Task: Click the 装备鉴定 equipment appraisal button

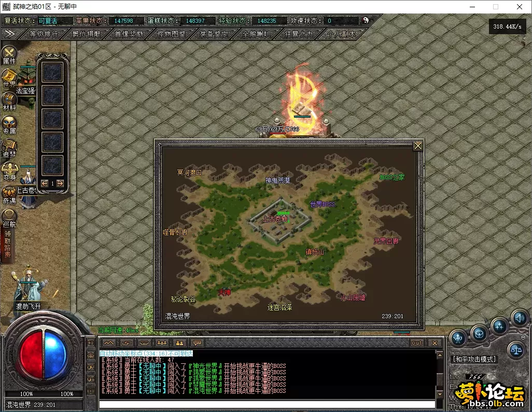Action: point(214,34)
